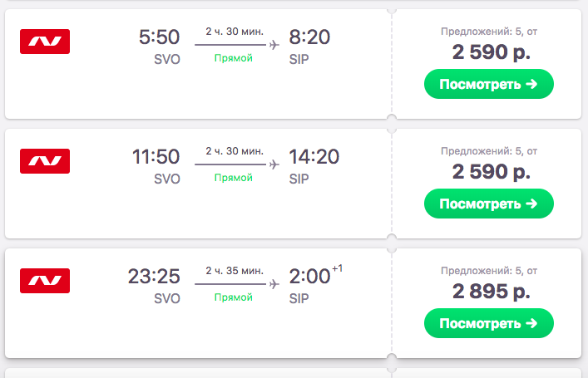Click the airplane icon on the 11:50 flight
Image resolution: width=588 pixels, height=378 pixels.
pyautogui.click(x=274, y=165)
